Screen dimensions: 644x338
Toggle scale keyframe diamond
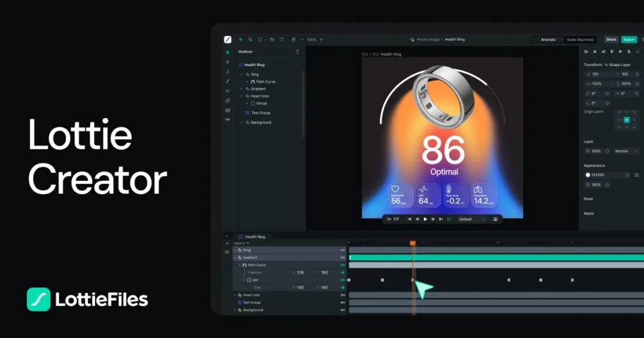coord(637,84)
